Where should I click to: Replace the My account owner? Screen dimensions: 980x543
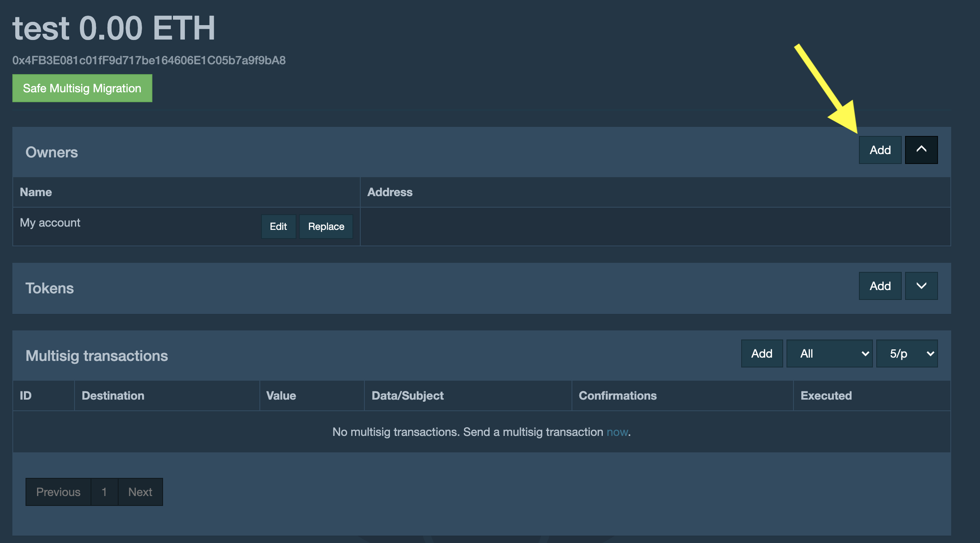click(x=326, y=227)
